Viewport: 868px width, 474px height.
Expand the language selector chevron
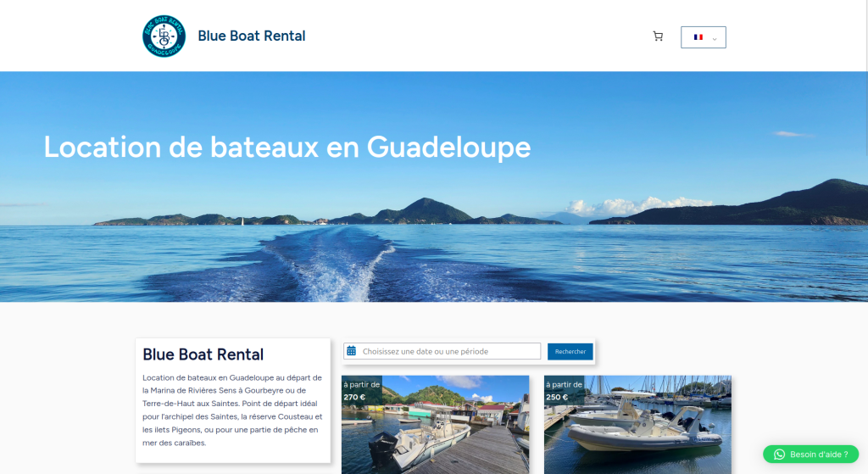[x=715, y=38]
